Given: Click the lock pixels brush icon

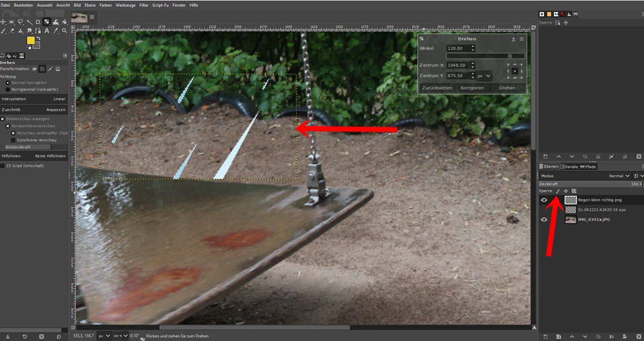Looking at the screenshot, I should coord(558,191).
